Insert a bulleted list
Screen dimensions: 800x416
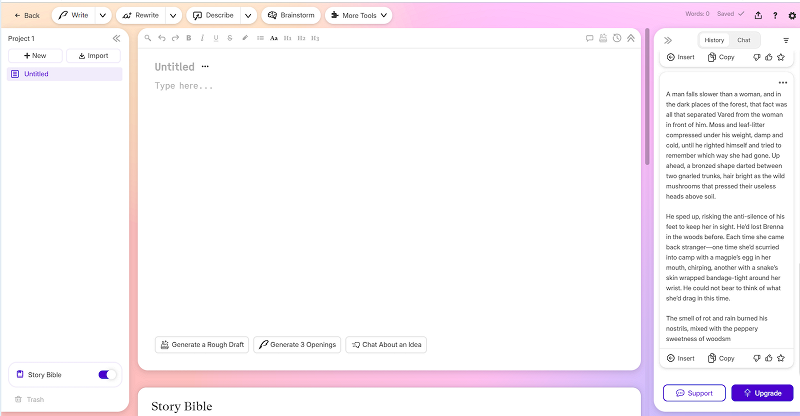tap(260, 38)
